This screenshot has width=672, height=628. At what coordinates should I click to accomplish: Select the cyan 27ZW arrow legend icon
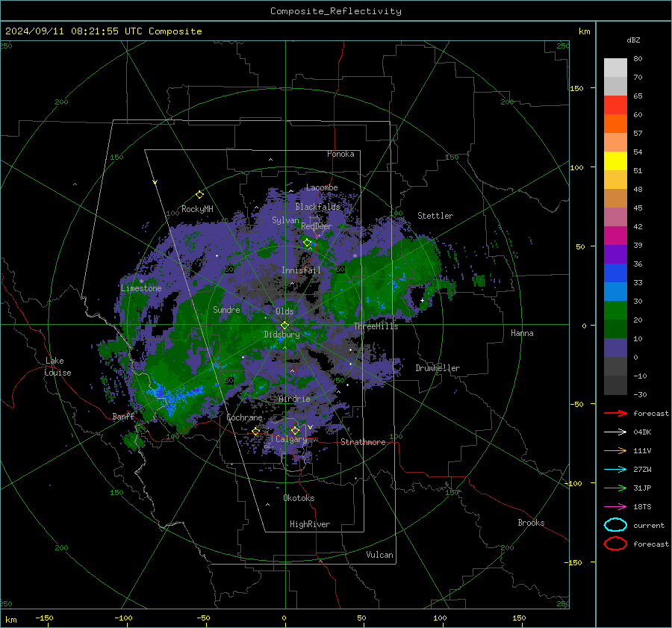tap(615, 470)
